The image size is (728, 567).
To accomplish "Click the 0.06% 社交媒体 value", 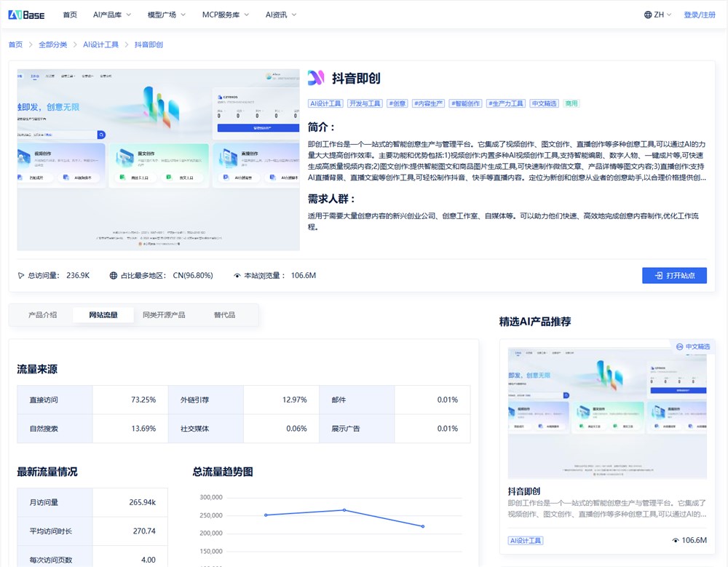I will point(296,429).
